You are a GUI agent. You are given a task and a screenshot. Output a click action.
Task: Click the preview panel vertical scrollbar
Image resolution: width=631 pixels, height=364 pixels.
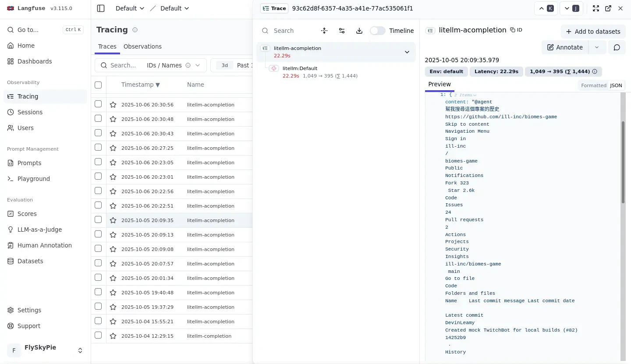(x=623, y=162)
